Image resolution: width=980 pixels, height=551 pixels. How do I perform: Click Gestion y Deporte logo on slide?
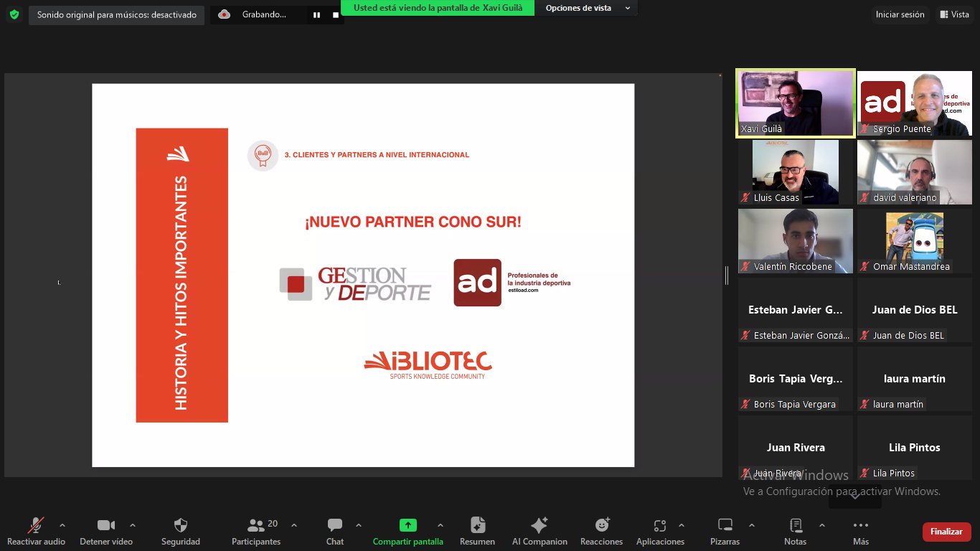[355, 284]
